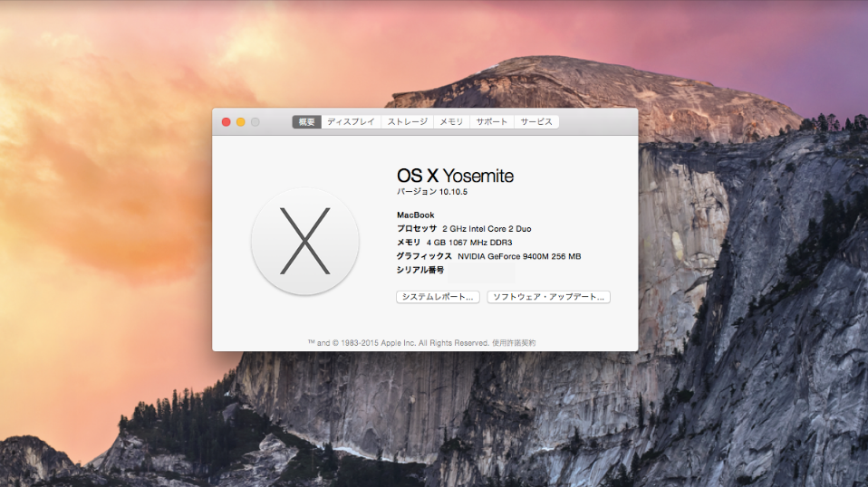Click the Apple Inc. copyright text
868x487 pixels.
pyautogui.click(x=399, y=343)
